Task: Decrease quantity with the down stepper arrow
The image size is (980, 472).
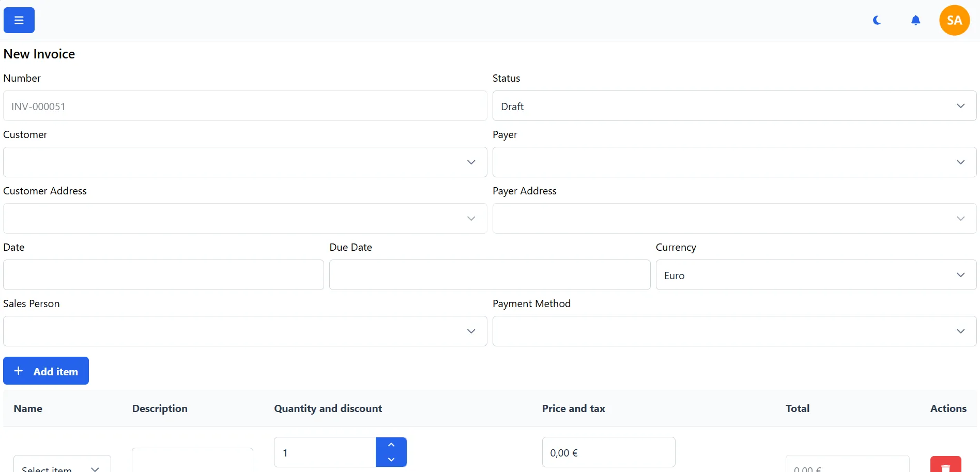Action: (x=391, y=459)
